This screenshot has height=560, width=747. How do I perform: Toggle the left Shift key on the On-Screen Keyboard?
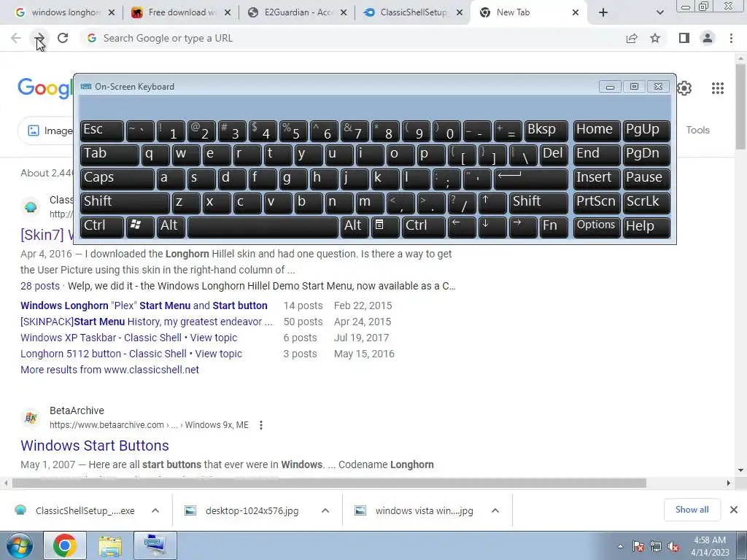pyautogui.click(x=125, y=203)
